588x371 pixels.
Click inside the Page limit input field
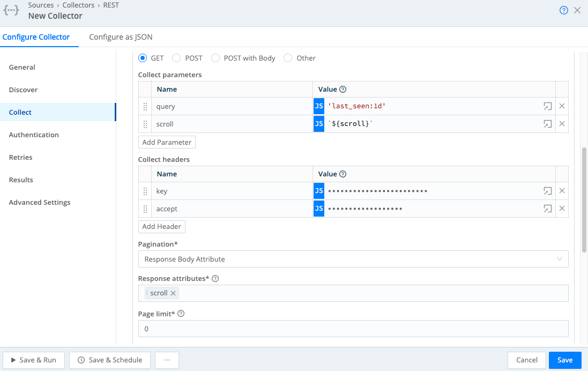pos(354,328)
